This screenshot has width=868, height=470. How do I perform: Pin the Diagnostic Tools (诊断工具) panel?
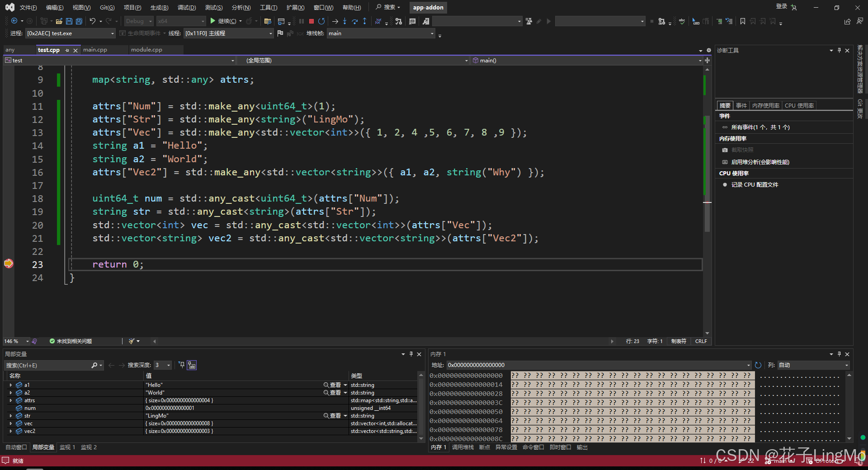pos(839,50)
